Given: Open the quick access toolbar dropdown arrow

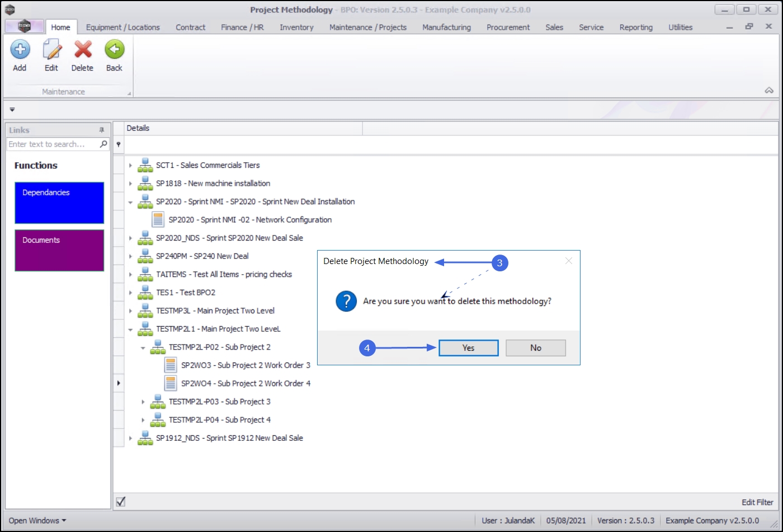Looking at the screenshot, I should tap(12, 110).
